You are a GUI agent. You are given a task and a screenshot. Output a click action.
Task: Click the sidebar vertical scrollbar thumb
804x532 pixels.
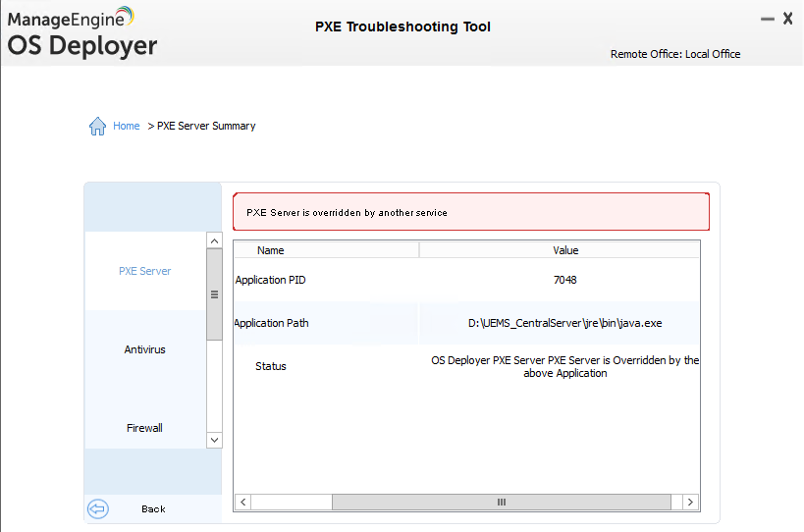(x=214, y=294)
